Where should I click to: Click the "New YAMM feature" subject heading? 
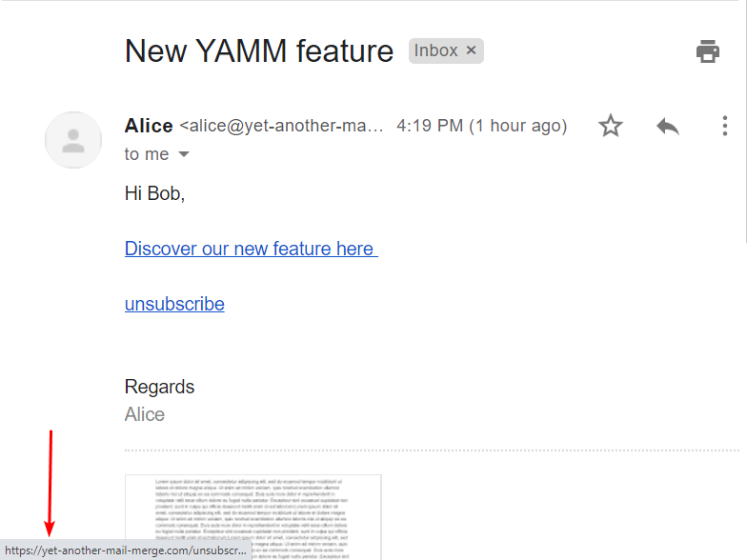(258, 51)
